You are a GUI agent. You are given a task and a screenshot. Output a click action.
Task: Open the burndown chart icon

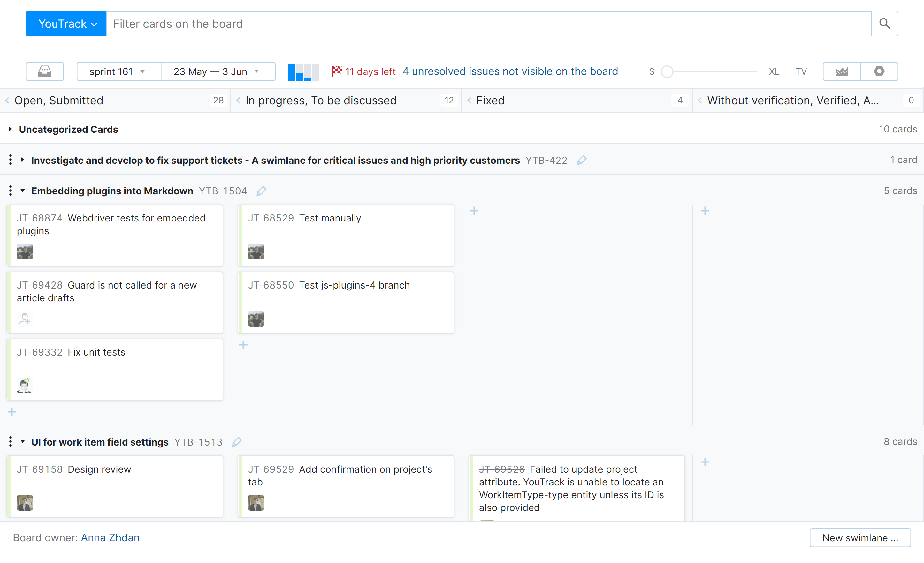point(842,71)
